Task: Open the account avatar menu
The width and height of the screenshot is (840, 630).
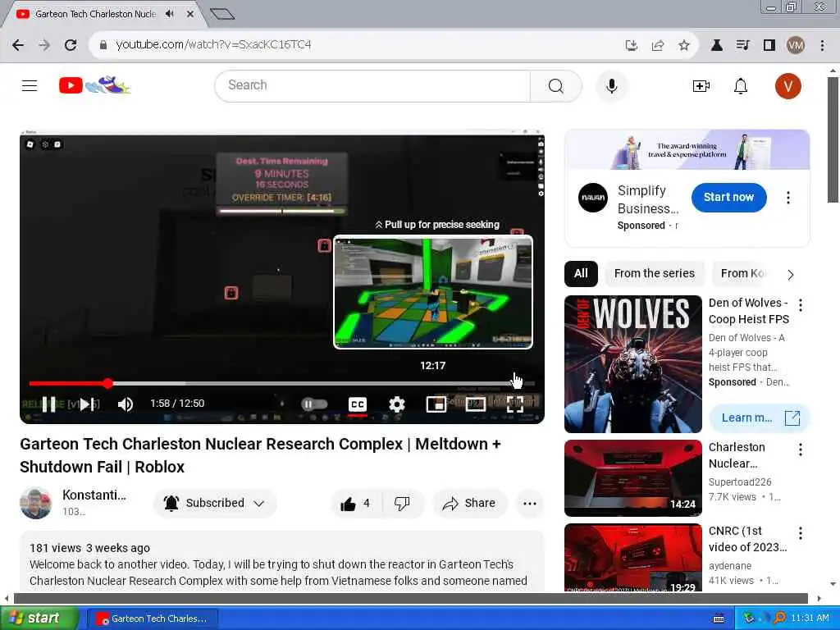Action: point(787,85)
